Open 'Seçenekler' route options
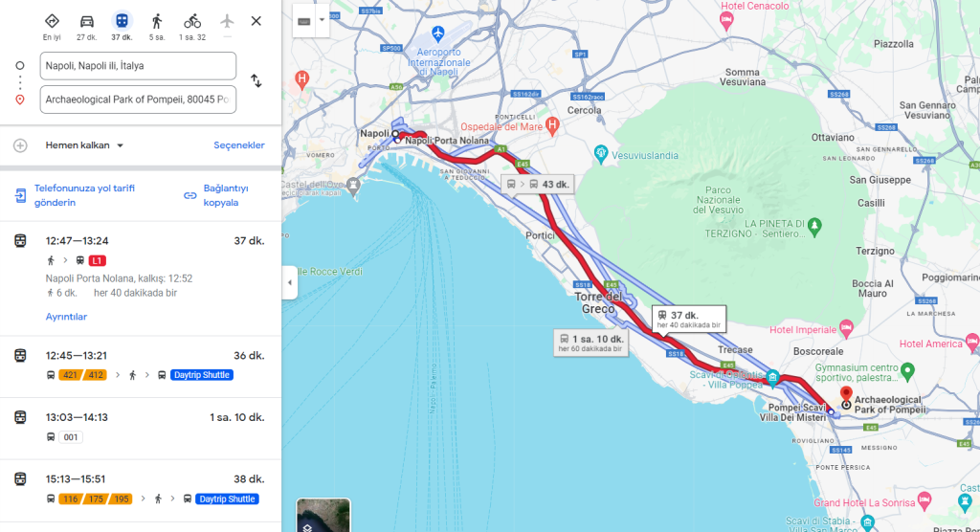This screenshot has height=532, width=980. pos(238,145)
